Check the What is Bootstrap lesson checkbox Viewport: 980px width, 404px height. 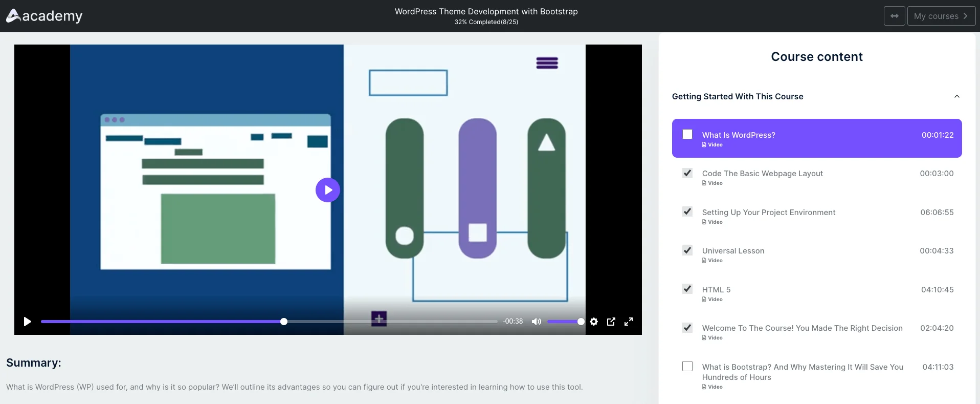pos(687,366)
